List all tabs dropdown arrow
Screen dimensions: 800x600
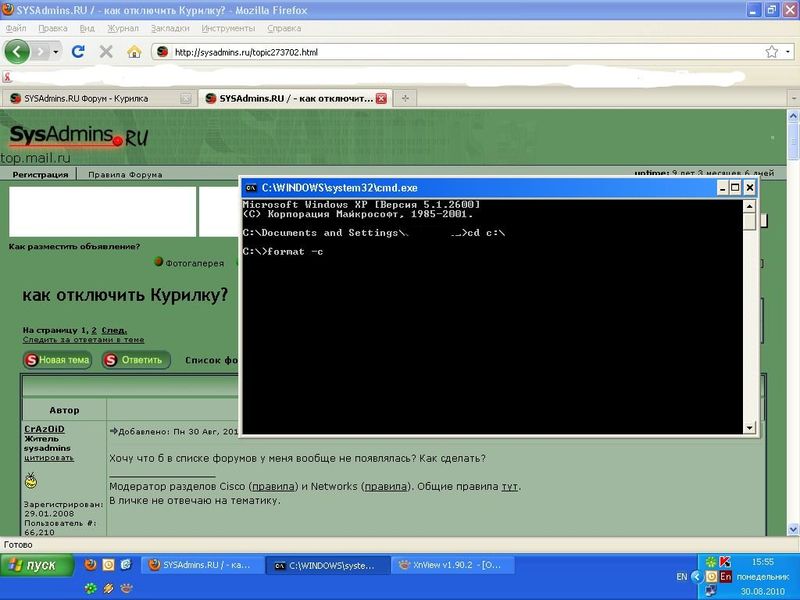point(793,98)
